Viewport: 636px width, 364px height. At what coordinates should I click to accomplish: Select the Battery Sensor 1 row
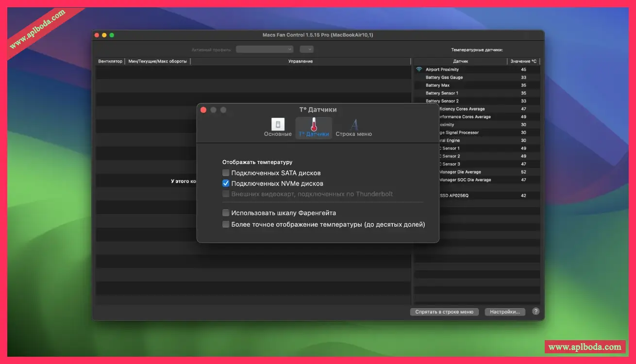pos(477,93)
